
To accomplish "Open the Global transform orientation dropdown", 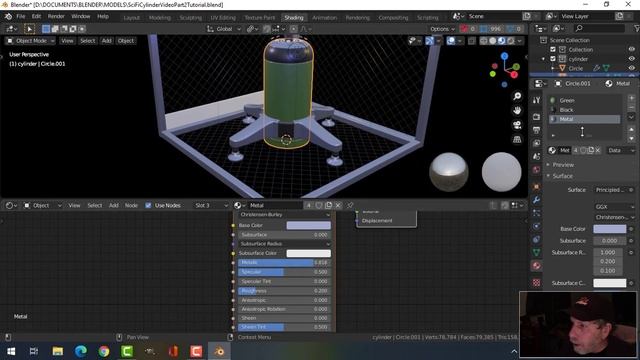I will (224, 29).
